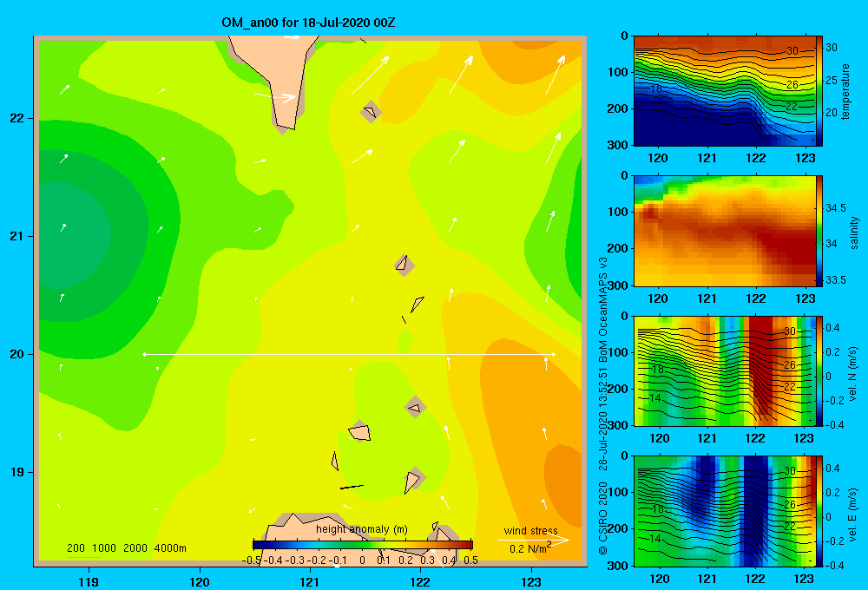Click the '28-Jul-2020 13:52:51' vertical timestamp

coord(603,418)
